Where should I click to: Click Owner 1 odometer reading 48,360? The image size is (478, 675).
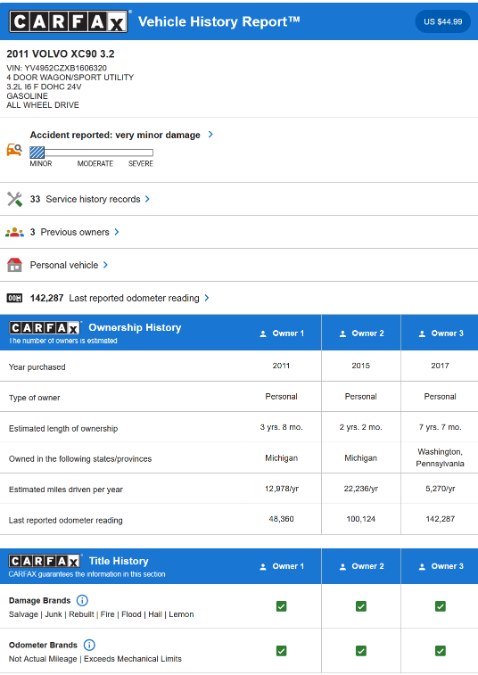coord(281,519)
